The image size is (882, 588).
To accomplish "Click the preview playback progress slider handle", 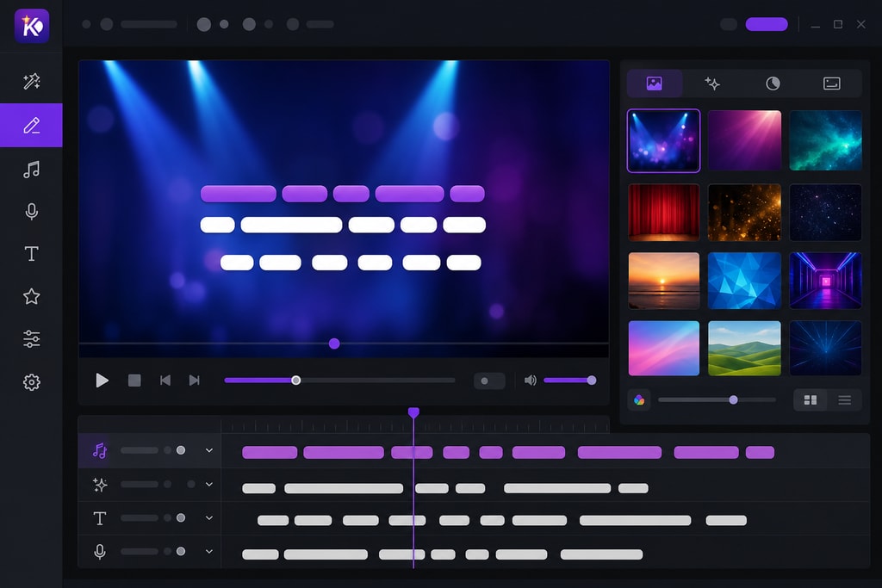I will point(296,381).
